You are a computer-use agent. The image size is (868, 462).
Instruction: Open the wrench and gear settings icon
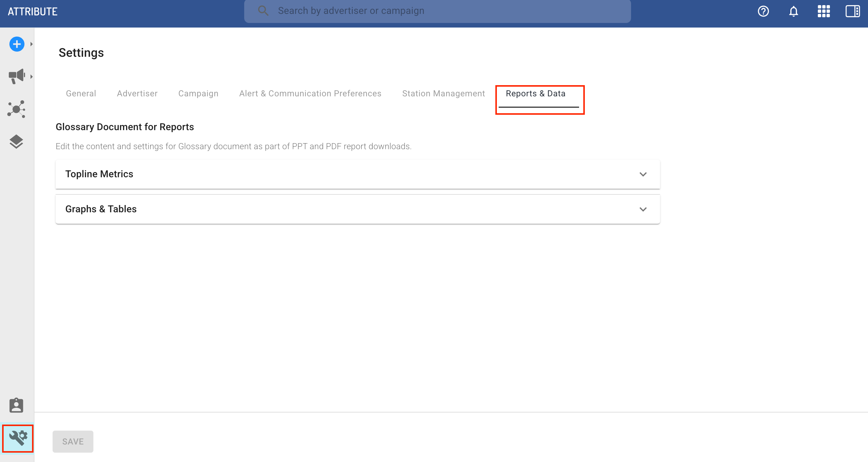pos(18,438)
